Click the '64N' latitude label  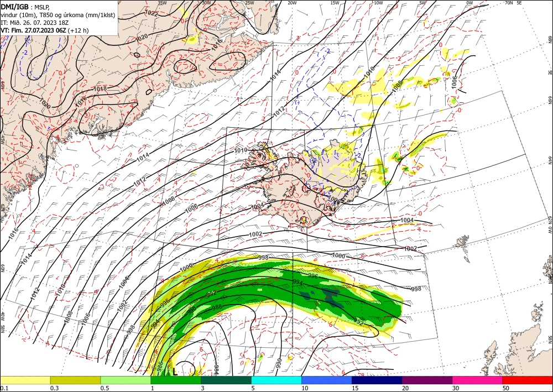tap(550, 160)
